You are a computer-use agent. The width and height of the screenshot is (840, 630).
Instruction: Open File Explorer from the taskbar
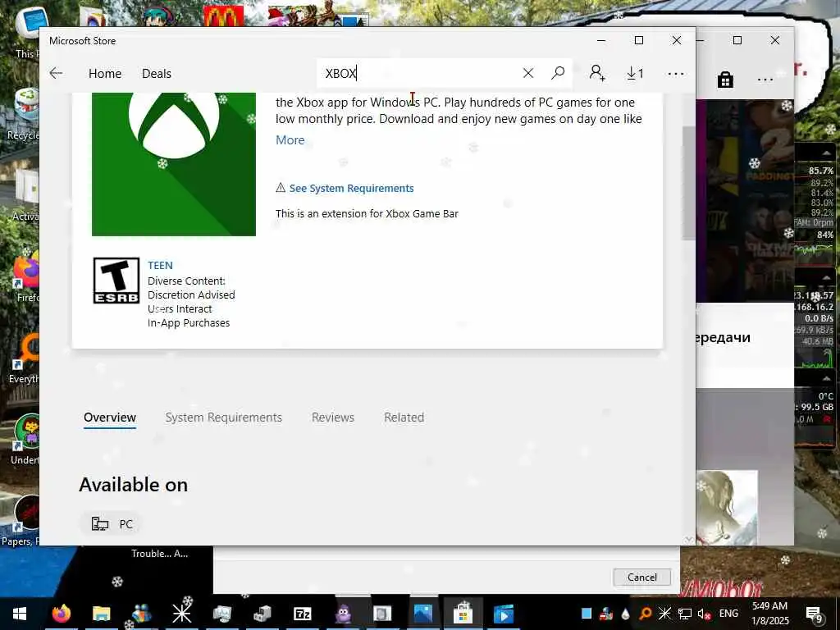click(x=101, y=614)
